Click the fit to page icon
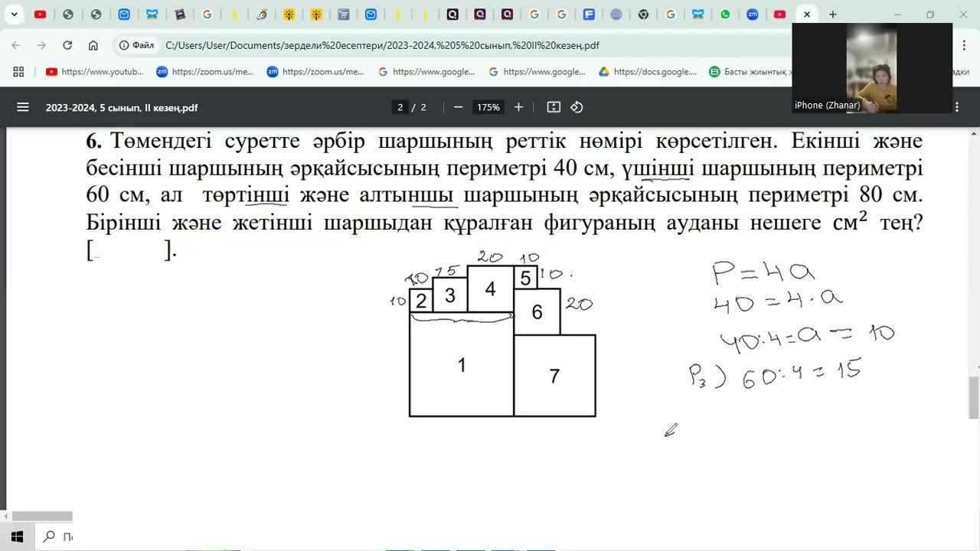Image resolution: width=980 pixels, height=551 pixels. 554,107
